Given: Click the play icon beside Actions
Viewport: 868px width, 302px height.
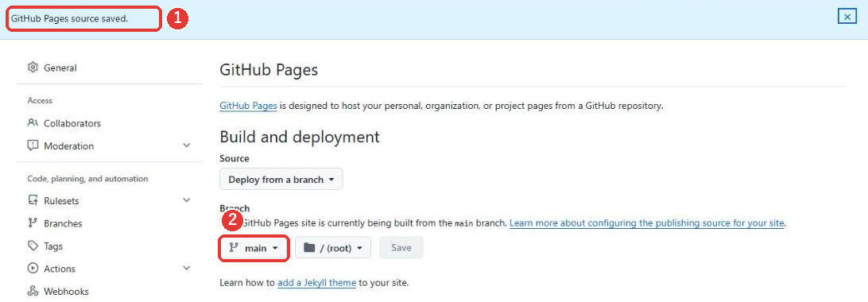Looking at the screenshot, I should coord(33,269).
